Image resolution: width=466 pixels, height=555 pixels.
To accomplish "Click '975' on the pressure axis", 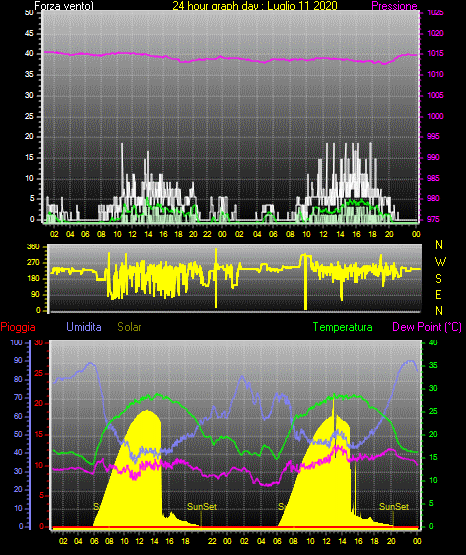I will pos(433,219).
